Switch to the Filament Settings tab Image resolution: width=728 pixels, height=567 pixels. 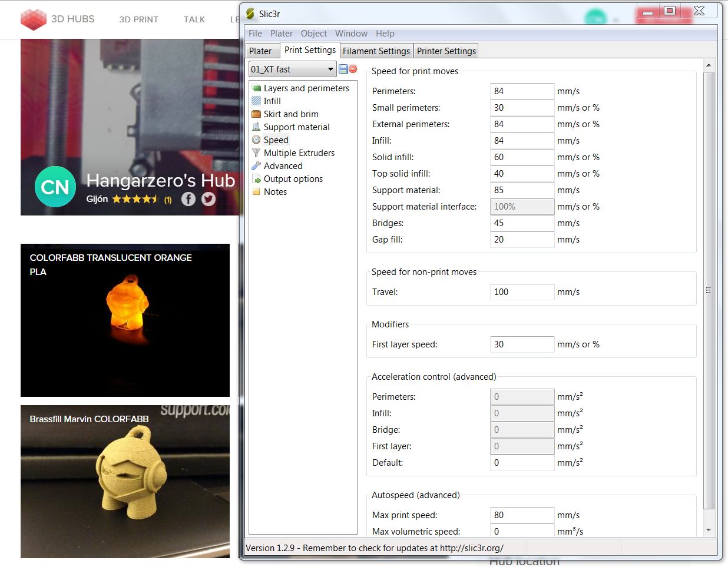pos(376,51)
